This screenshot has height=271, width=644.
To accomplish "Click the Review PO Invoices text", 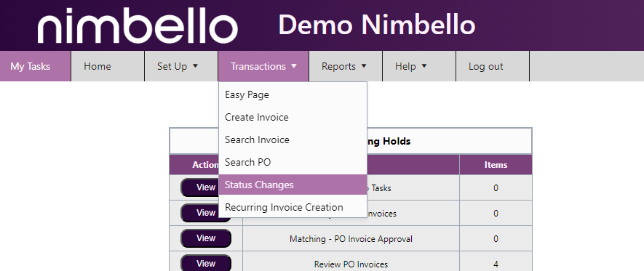I will point(351,264).
